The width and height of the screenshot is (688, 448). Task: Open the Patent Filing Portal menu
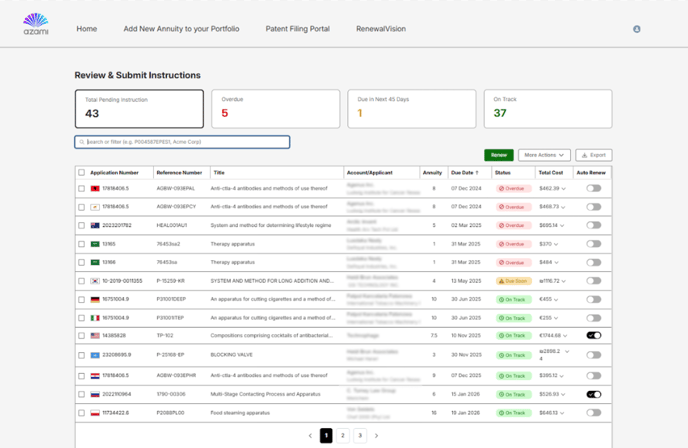297,29
